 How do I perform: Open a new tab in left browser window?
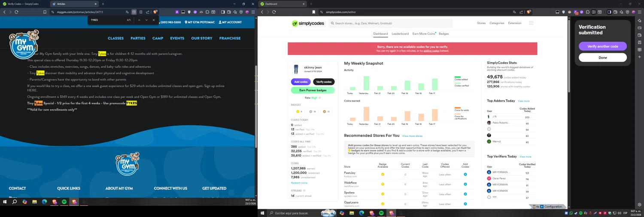click(103, 4)
